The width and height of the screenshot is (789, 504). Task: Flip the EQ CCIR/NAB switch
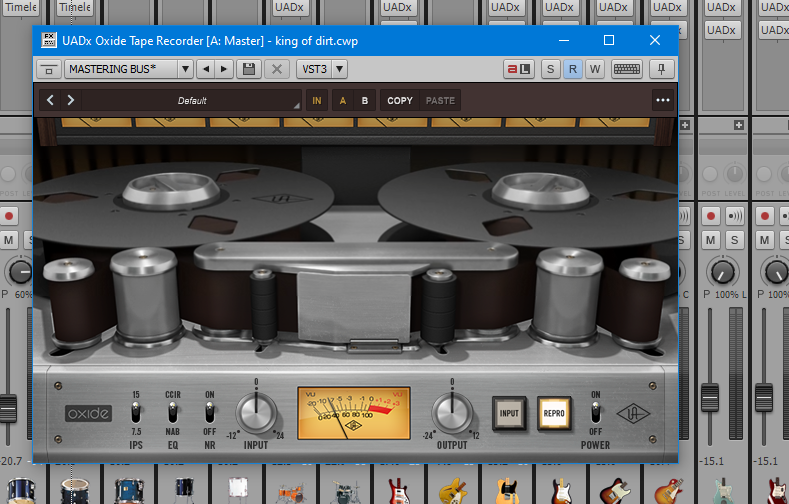(x=173, y=413)
